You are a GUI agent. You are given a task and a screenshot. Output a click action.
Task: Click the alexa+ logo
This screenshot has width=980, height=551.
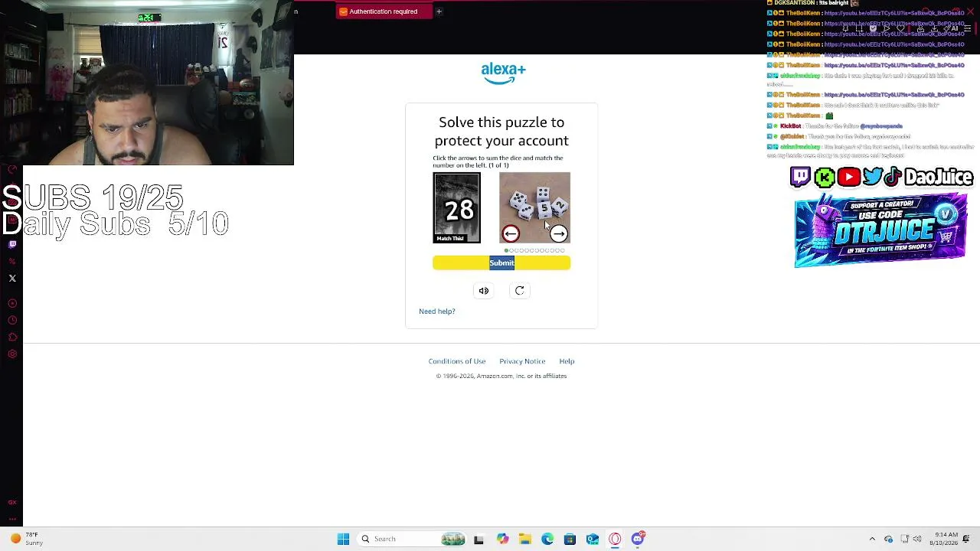(503, 73)
